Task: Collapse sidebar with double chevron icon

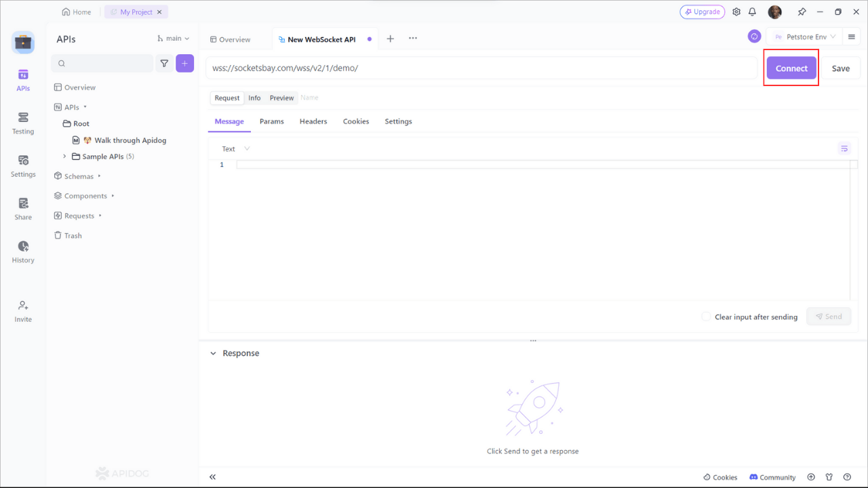Action: pos(212,477)
